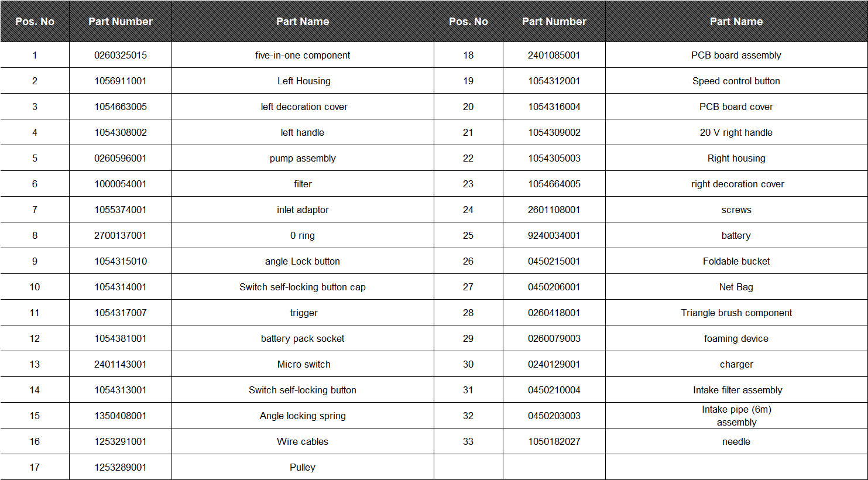
Task: Click part number 0260325015
Action: pyautogui.click(x=120, y=55)
